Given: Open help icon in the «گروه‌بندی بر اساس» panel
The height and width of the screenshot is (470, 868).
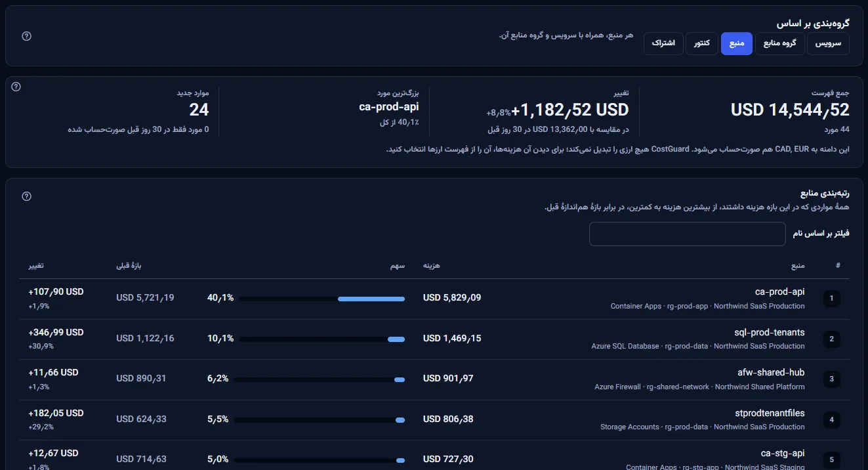Looking at the screenshot, I should coord(27,36).
